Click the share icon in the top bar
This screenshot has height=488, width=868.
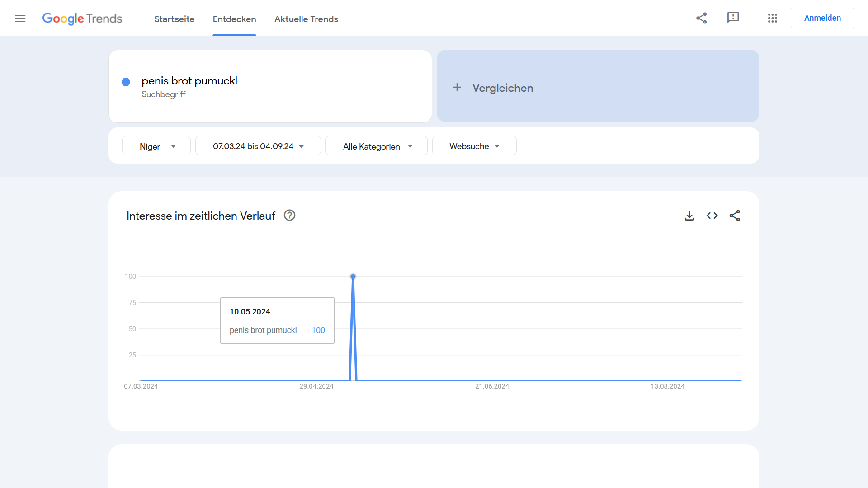(x=702, y=18)
